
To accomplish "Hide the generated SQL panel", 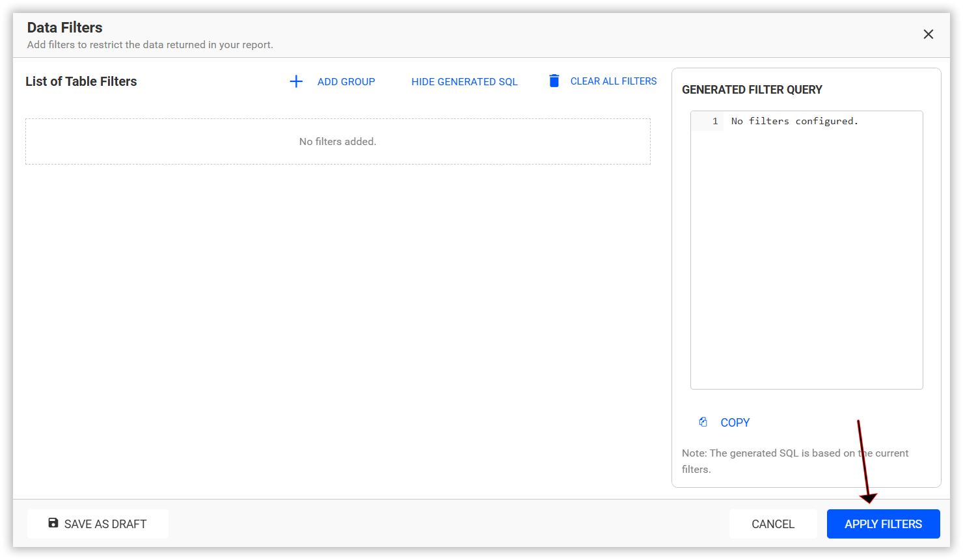I will click(465, 82).
